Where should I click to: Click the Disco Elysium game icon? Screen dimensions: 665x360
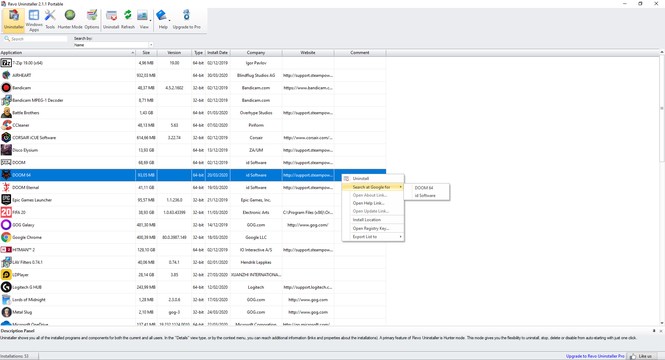click(x=6, y=150)
